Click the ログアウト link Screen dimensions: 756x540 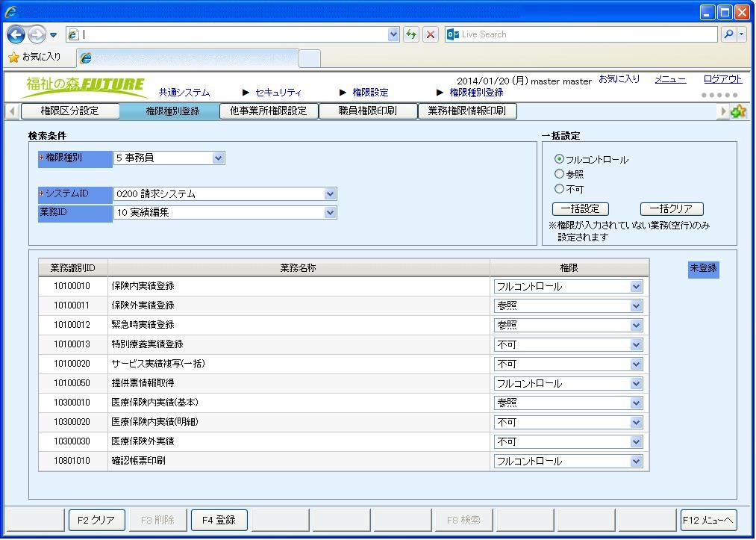[x=722, y=79]
